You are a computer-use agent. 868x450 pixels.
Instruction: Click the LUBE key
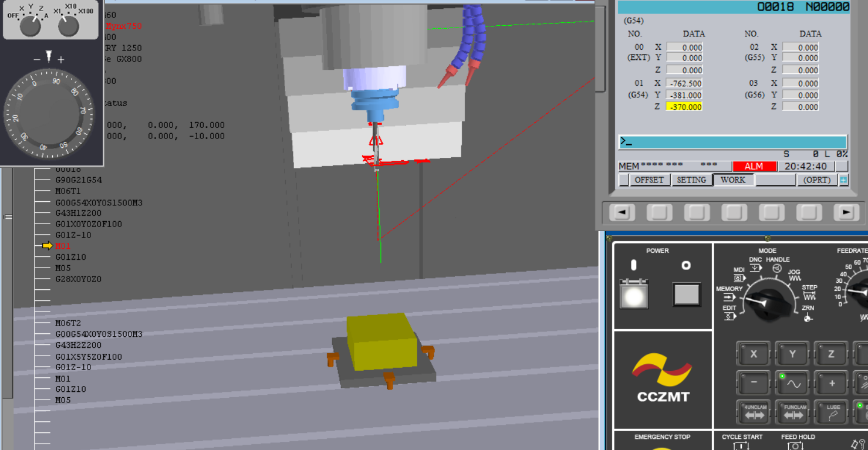click(x=831, y=412)
